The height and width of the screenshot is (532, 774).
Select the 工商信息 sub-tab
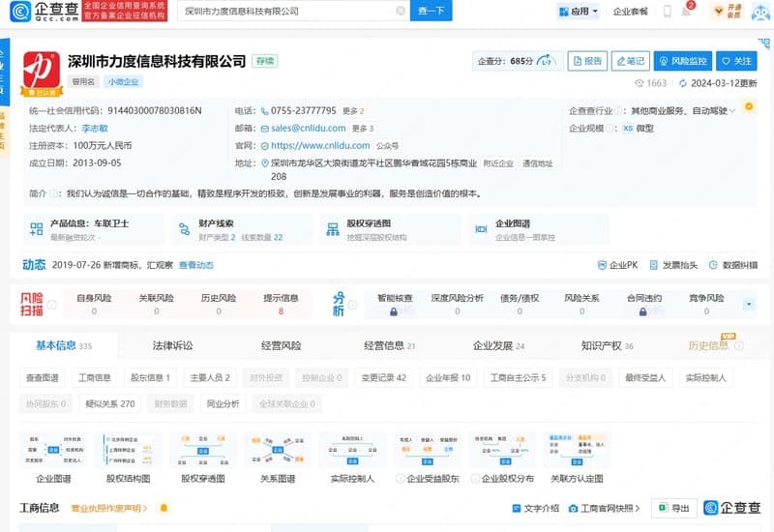[94, 377]
